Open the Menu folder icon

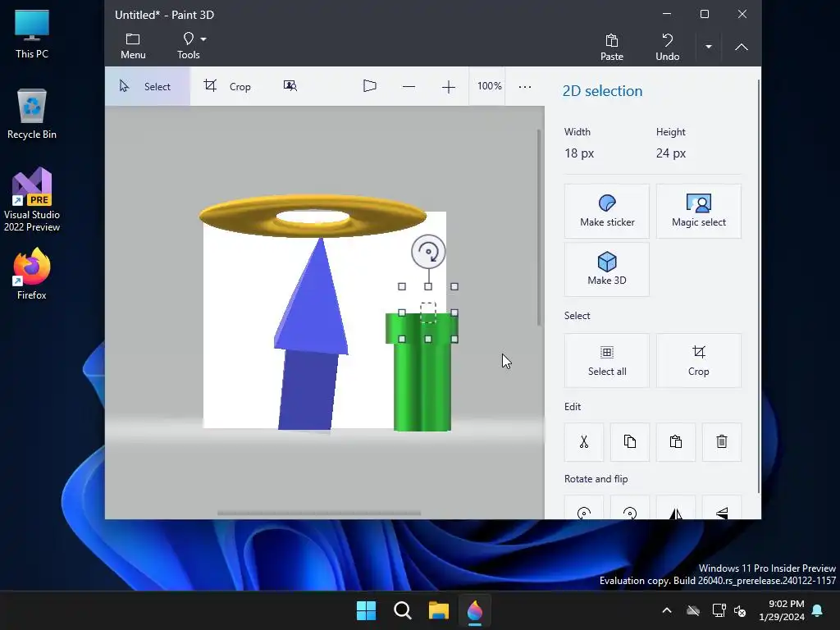[133, 46]
